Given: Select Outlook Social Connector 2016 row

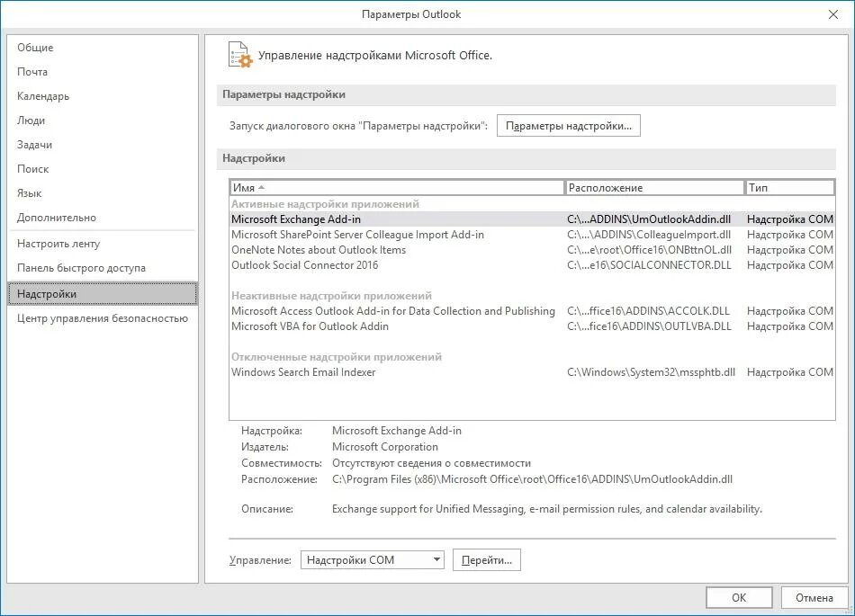Looking at the screenshot, I should click(532, 264).
